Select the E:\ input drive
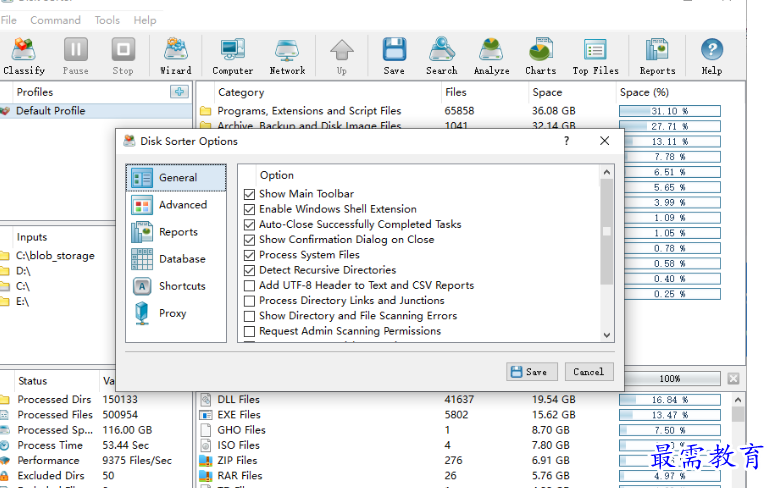Screen dimensions: 772x488 pos(22,301)
